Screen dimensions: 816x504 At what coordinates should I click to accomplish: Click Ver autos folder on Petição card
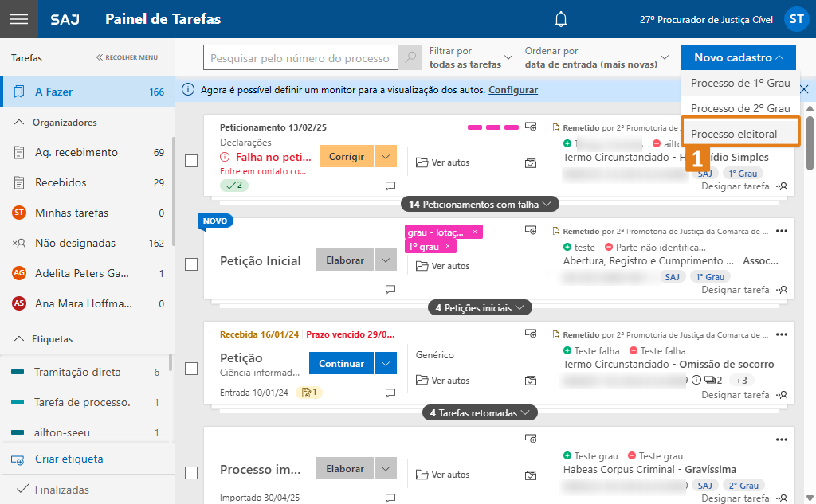[443, 381]
